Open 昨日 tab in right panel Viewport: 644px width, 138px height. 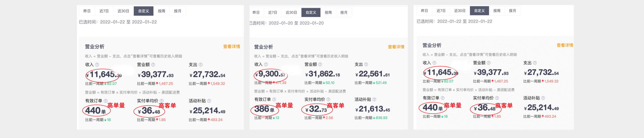click(424, 11)
